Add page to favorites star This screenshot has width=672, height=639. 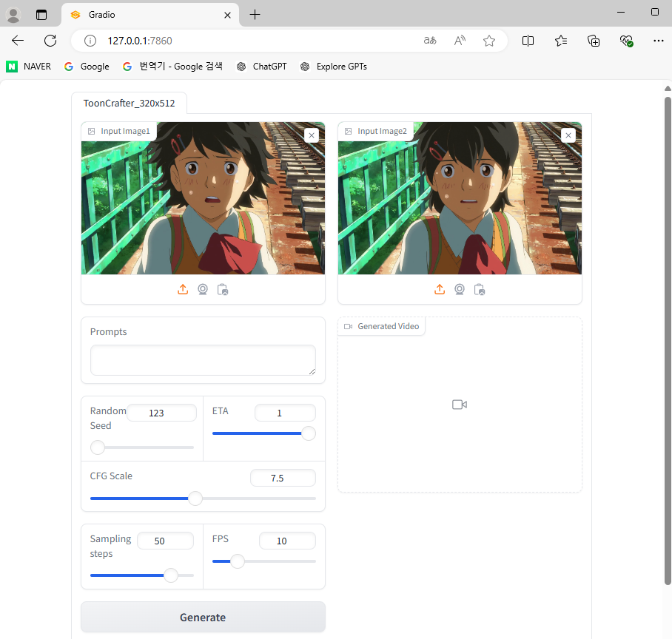point(489,41)
